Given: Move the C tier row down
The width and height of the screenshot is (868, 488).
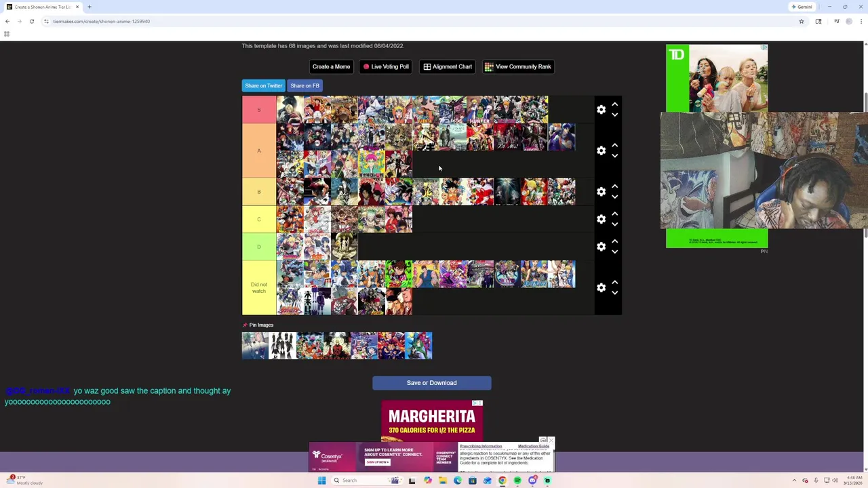Looking at the screenshot, I should [614, 224].
